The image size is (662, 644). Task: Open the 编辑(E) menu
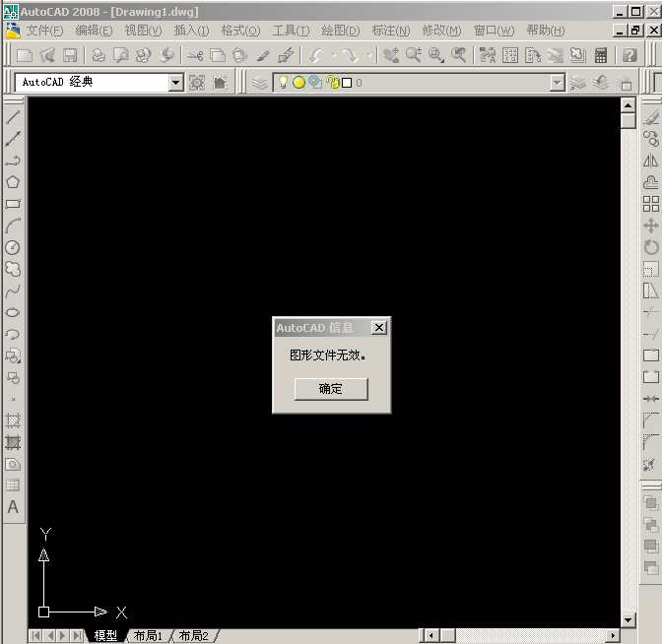(94, 31)
